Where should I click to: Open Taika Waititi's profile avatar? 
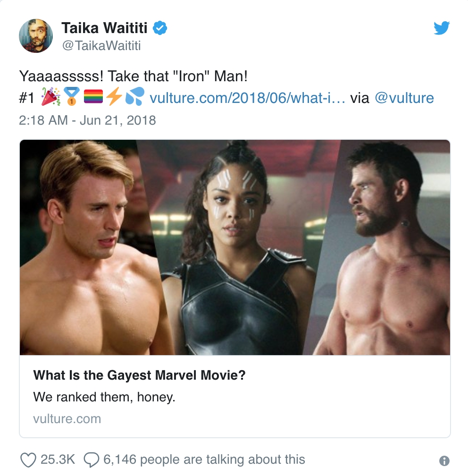tap(35, 36)
